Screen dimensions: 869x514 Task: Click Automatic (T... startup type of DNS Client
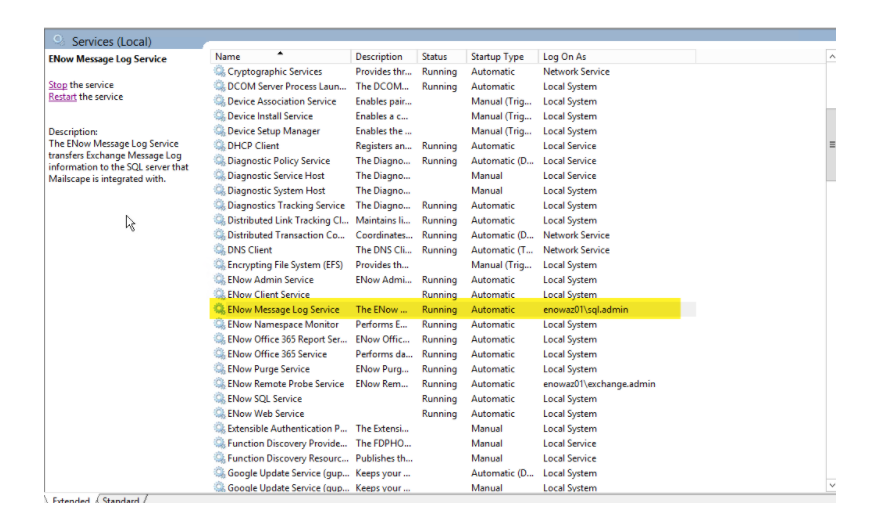tap(502, 250)
